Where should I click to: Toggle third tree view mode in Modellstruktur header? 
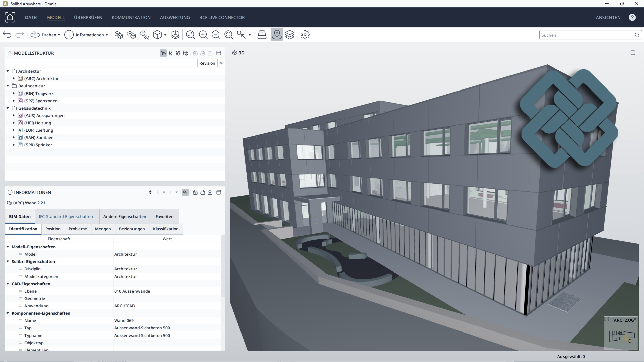coord(178,53)
